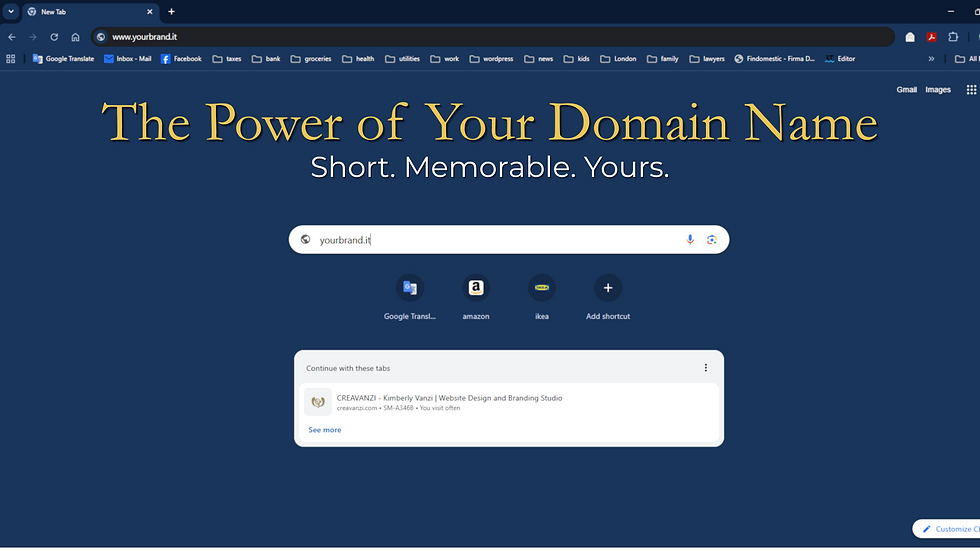Go back with the back arrow
The width and height of the screenshot is (980, 551).
12,37
